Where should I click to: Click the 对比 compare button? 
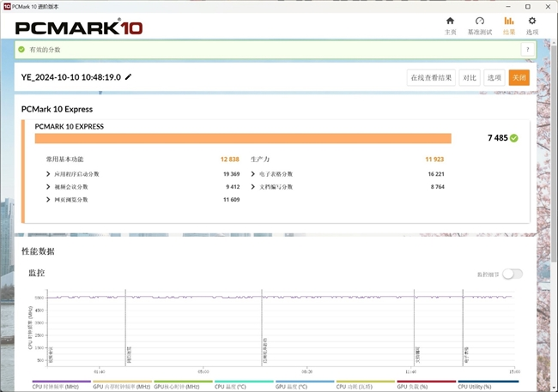470,77
